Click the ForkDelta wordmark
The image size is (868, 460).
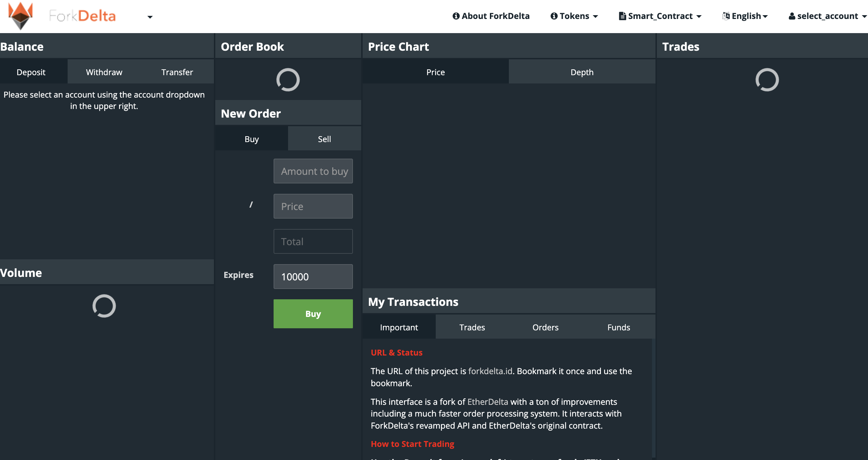pyautogui.click(x=82, y=16)
